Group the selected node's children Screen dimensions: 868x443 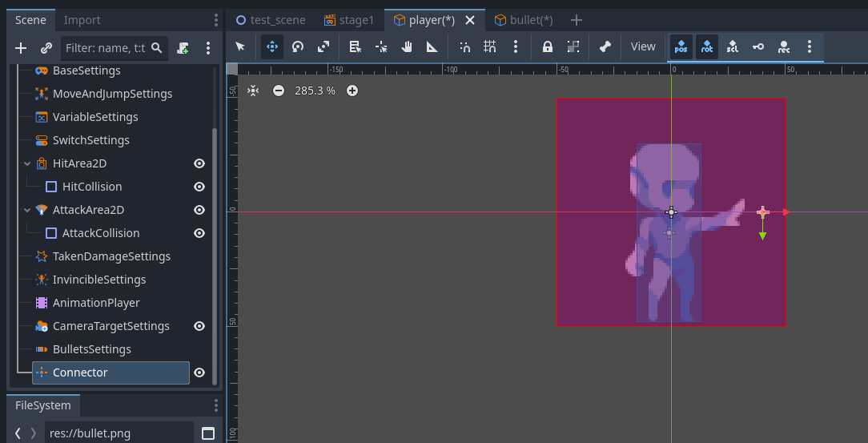click(x=573, y=46)
